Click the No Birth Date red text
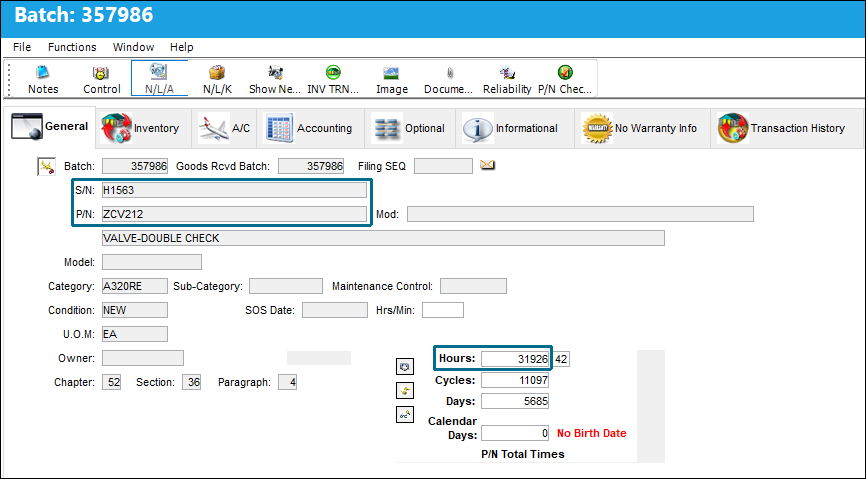The width and height of the screenshot is (866, 479). point(592,433)
